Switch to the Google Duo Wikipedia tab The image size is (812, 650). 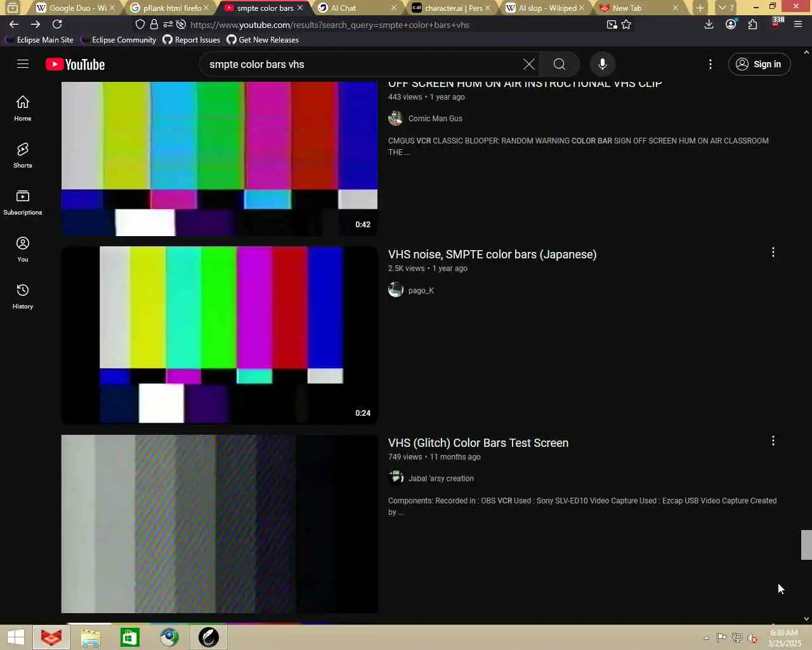[x=75, y=8]
